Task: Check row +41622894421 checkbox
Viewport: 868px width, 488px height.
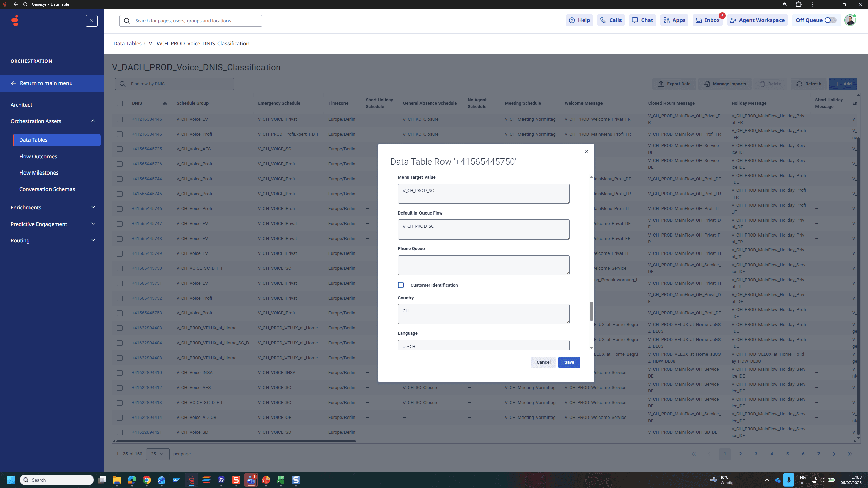Action: click(x=120, y=432)
